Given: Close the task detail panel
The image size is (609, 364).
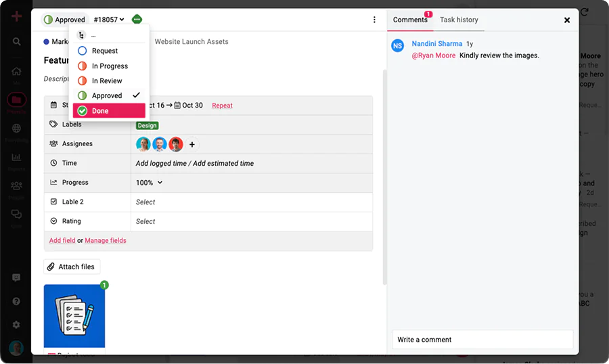Looking at the screenshot, I should pyautogui.click(x=566, y=20).
